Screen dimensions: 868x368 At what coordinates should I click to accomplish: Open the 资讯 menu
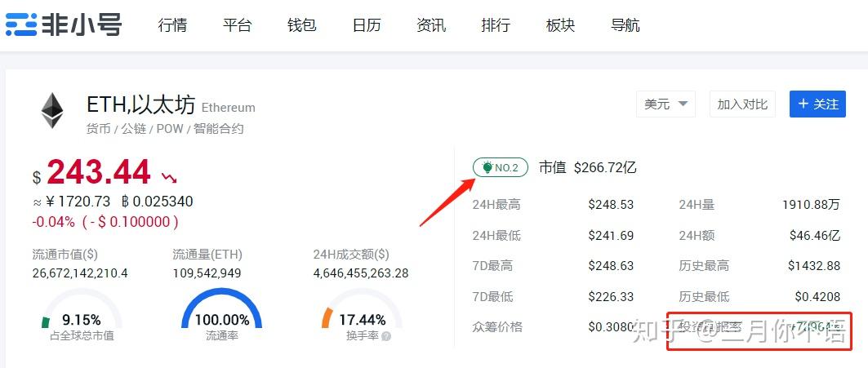click(x=431, y=25)
